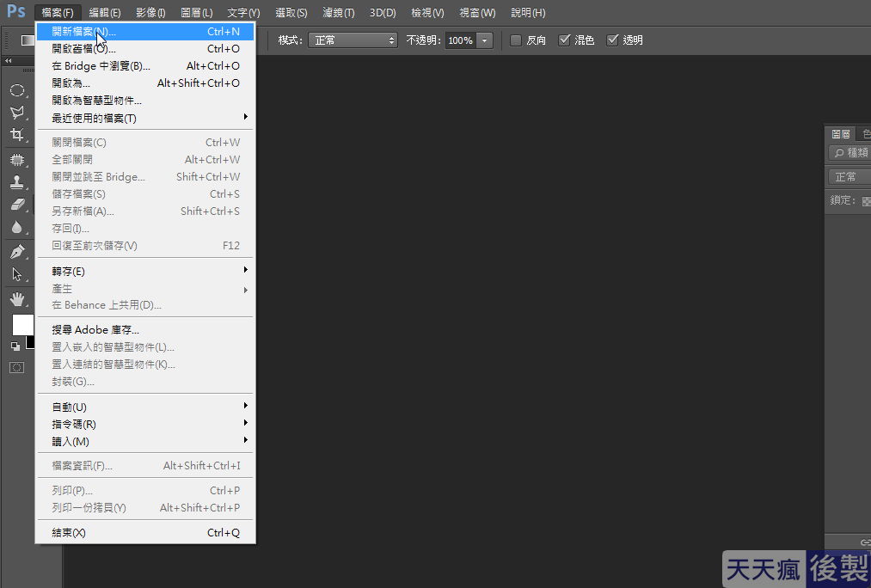Click the greyed 另存新檔(A)... entry
The width and height of the screenshot is (871, 588).
145,211
